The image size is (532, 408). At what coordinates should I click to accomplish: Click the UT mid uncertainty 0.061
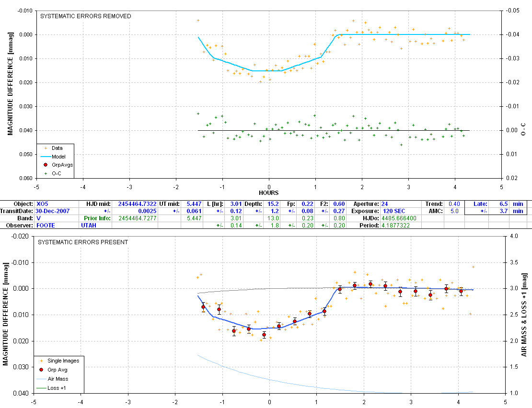194,211
